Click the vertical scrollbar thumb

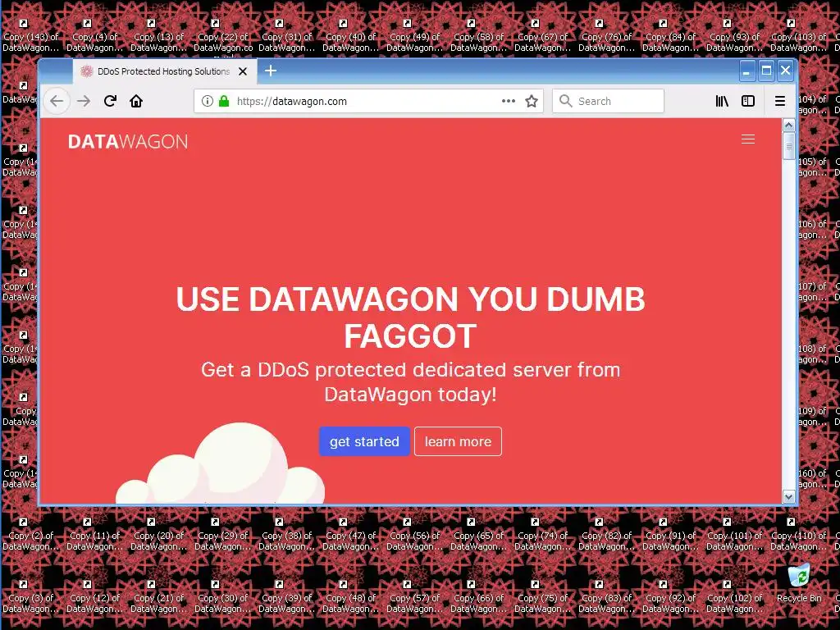pyautogui.click(x=788, y=146)
